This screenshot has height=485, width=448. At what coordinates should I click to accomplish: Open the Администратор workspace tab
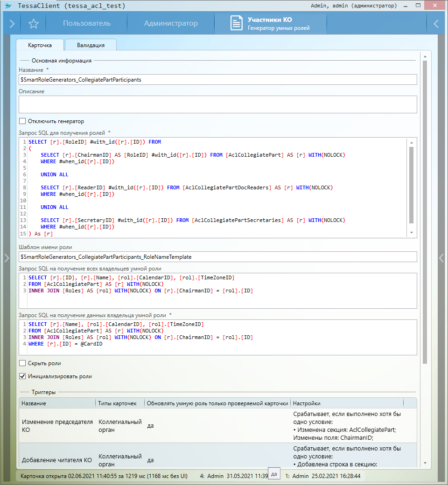[171, 24]
